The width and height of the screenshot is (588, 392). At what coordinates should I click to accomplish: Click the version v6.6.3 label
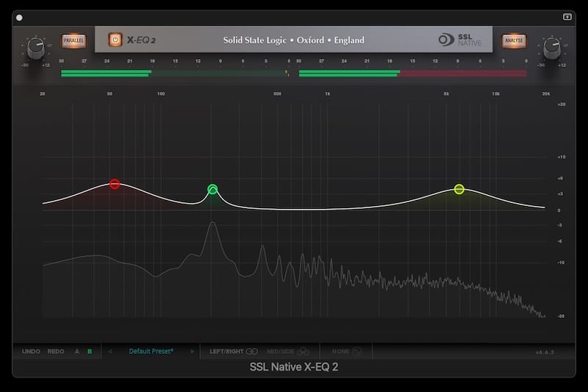[545, 352]
